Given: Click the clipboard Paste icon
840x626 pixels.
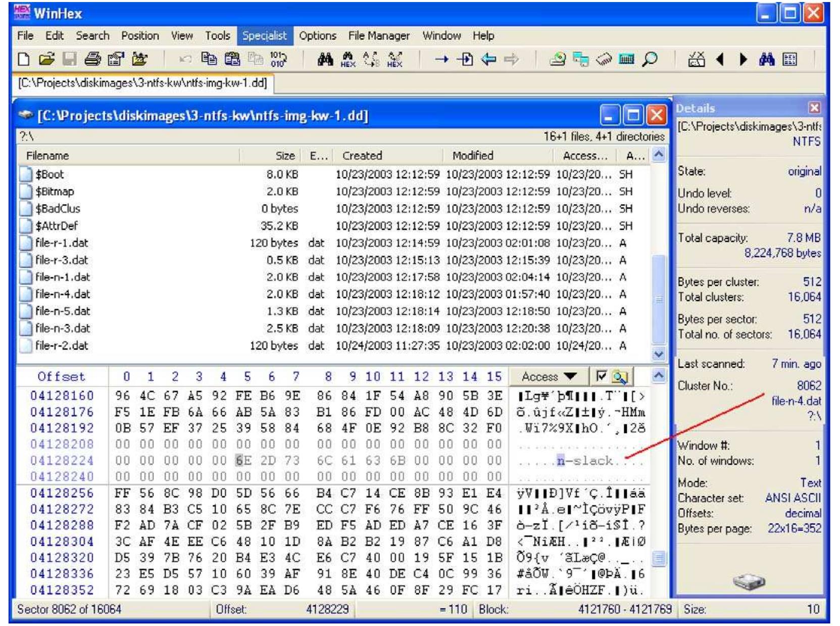Looking at the screenshot, I should tap(232, 58).
